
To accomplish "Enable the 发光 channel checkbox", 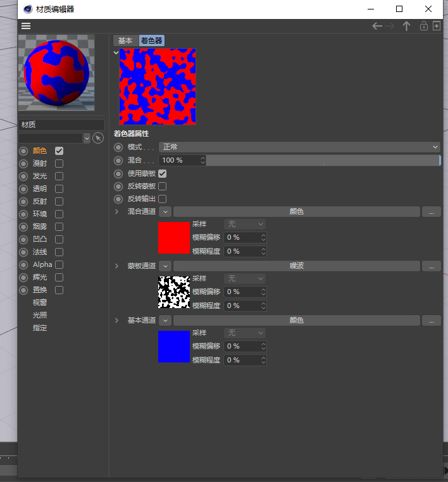I will (x=59, y=176).
